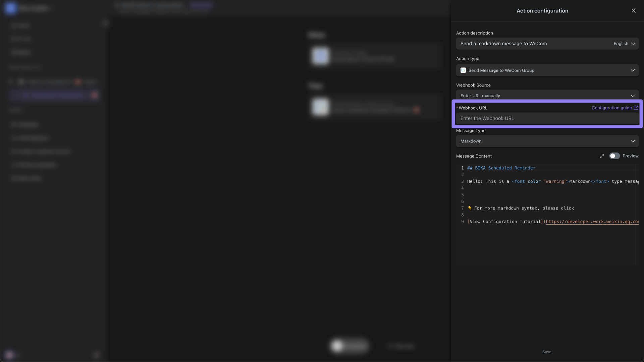Click the Save button
The image size is (644, 362).
click(x=547, y=352)
